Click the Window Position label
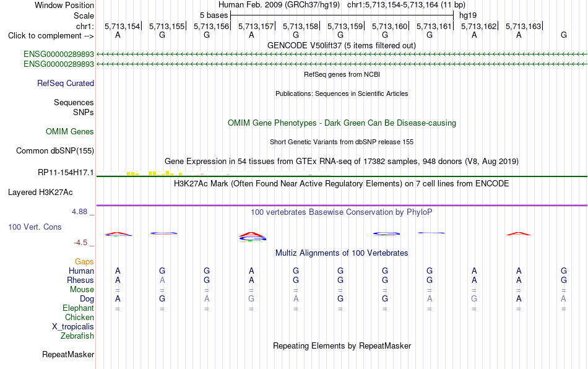This screenshot has width=588, height=369. point(64,5)
